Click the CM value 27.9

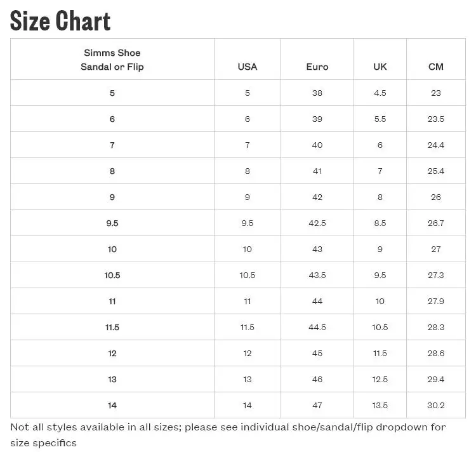coord(436,301)
